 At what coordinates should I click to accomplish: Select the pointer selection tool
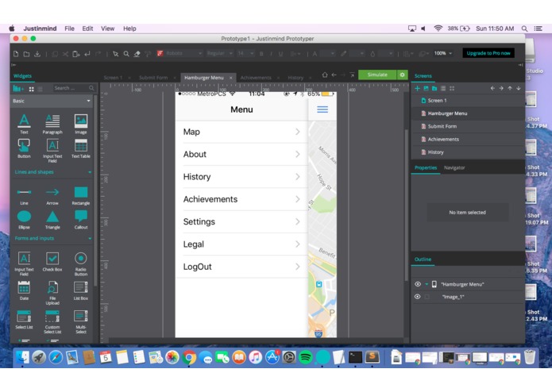point(115,54)
